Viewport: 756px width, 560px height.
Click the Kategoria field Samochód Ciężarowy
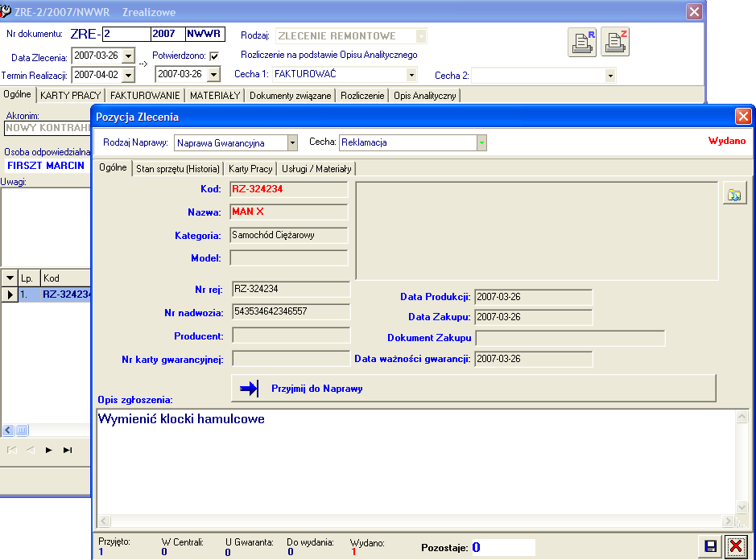(288, 235)
